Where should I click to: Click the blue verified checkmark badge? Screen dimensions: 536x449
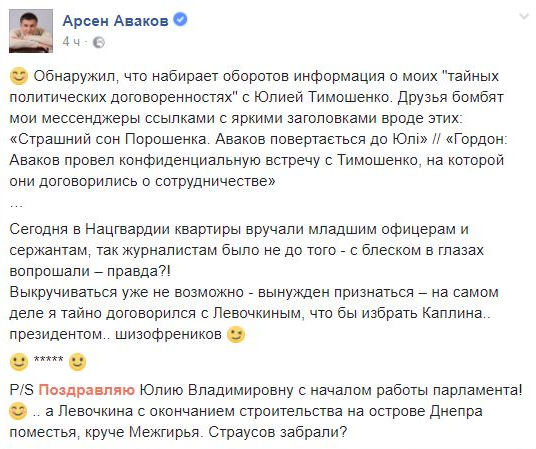180,19
